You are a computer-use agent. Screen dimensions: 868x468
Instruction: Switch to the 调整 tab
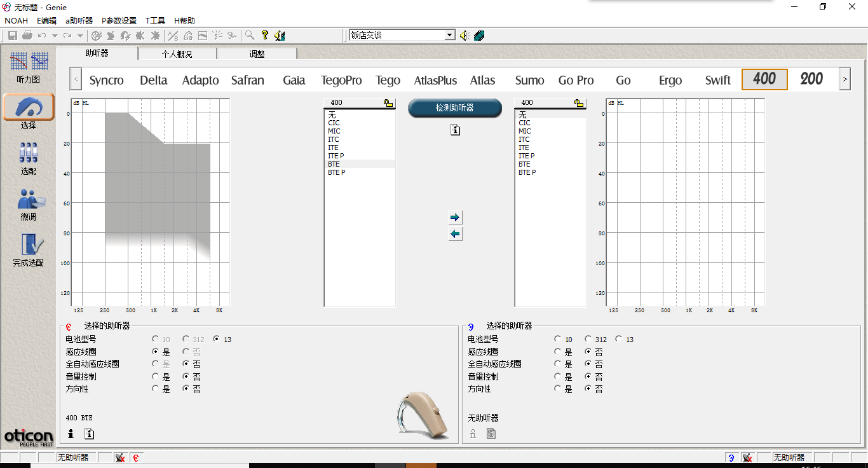pyautogui.click(x=257, y=54)
